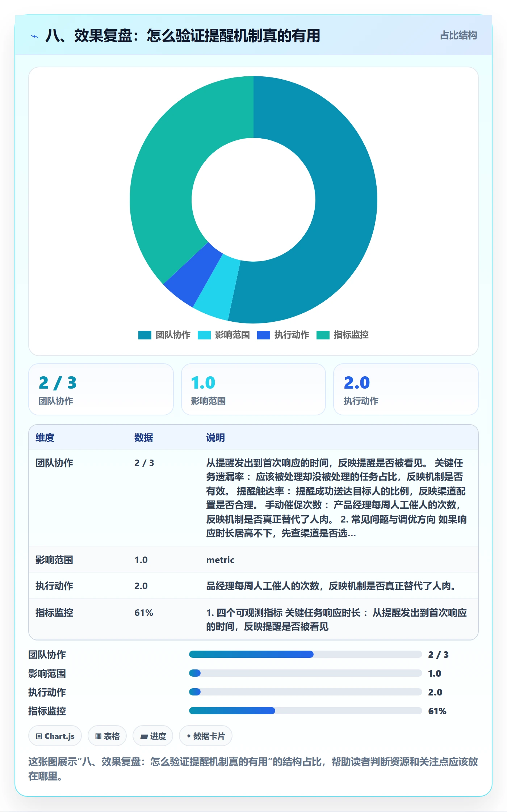The image size is (507, 812).
Task: Select the 影响范围 table row cell
Action: pos(54,560)
